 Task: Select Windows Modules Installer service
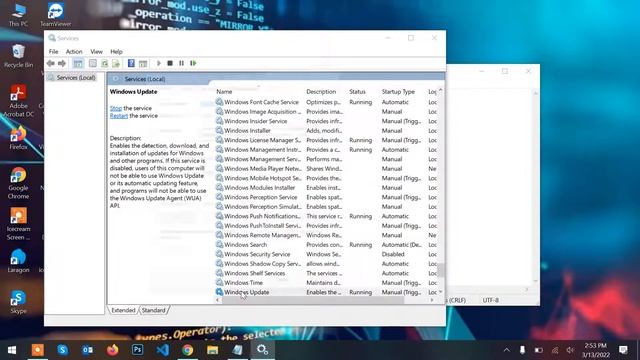pyautogui.click(x=327, y=188)
